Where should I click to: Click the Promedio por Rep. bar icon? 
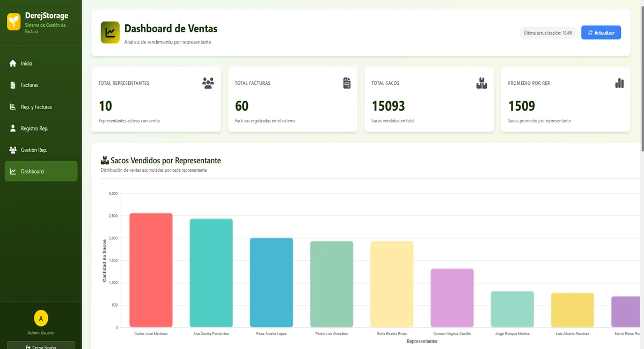[619, 83]
